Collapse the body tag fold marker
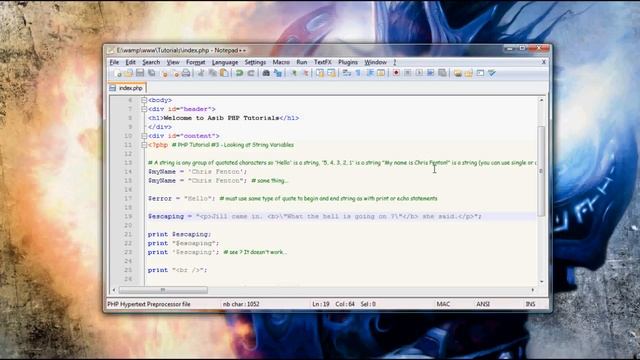The width and height of the screenshot is (640, 360). [x=144, y=100]
